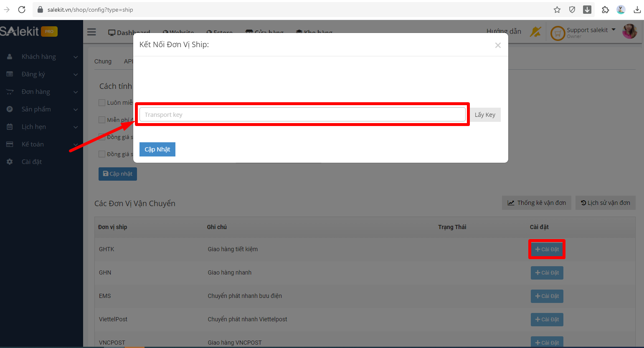Click the Chuyển phát nhanh Viettelpost note
The width and height of the screenshot is (644, 348).
[x=247, y=319]
